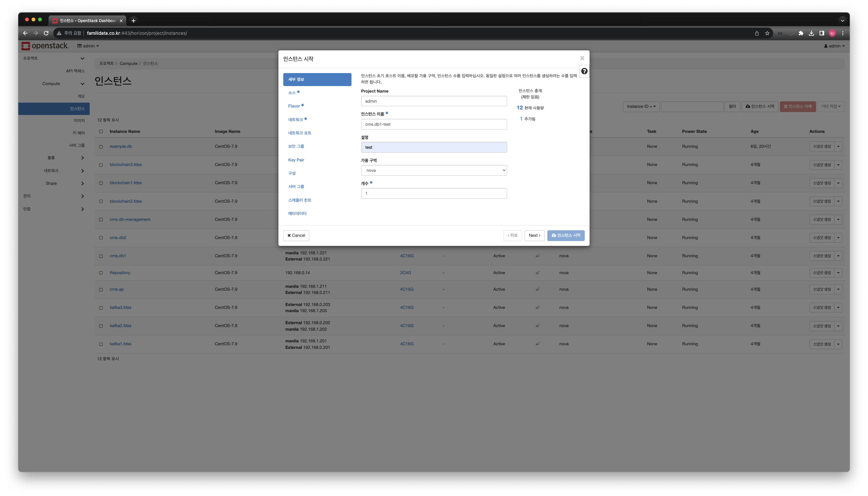Click the instance name input field
The width and height of the screenshot is (868, 496).
tap(433, 124)
